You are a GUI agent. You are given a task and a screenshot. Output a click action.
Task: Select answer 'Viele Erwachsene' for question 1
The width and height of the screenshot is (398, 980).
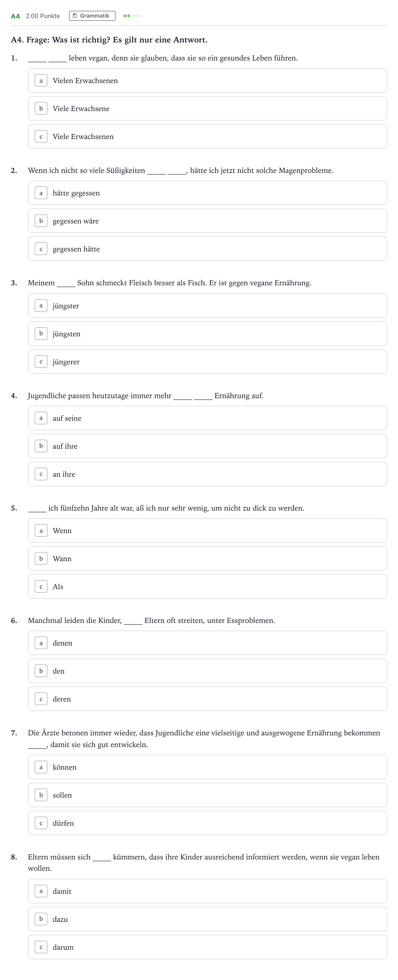pyautogui.click(x=207, y=108)
